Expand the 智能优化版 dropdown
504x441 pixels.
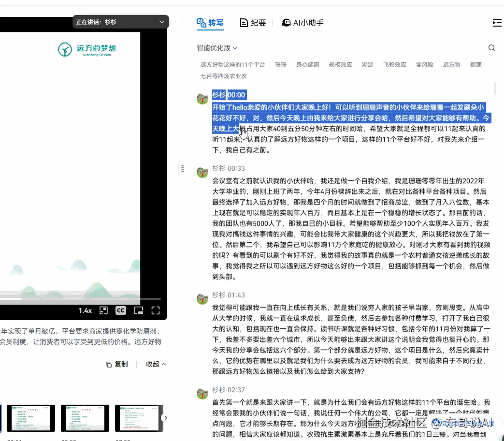217,48
